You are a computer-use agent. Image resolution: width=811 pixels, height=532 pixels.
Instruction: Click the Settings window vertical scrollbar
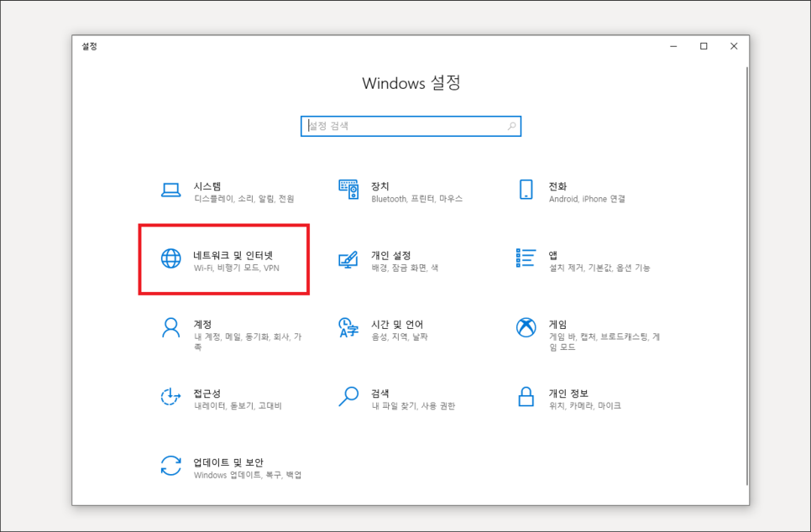(x=747, y=275)
